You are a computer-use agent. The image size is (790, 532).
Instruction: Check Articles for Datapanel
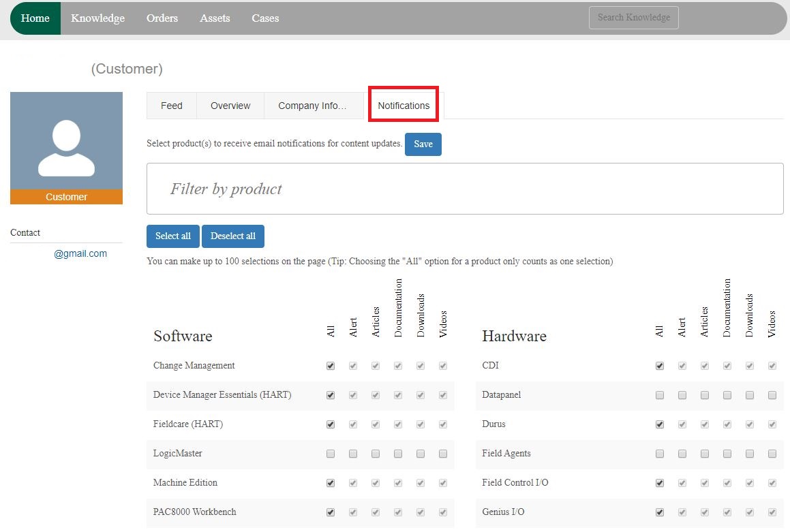point(704,395)
